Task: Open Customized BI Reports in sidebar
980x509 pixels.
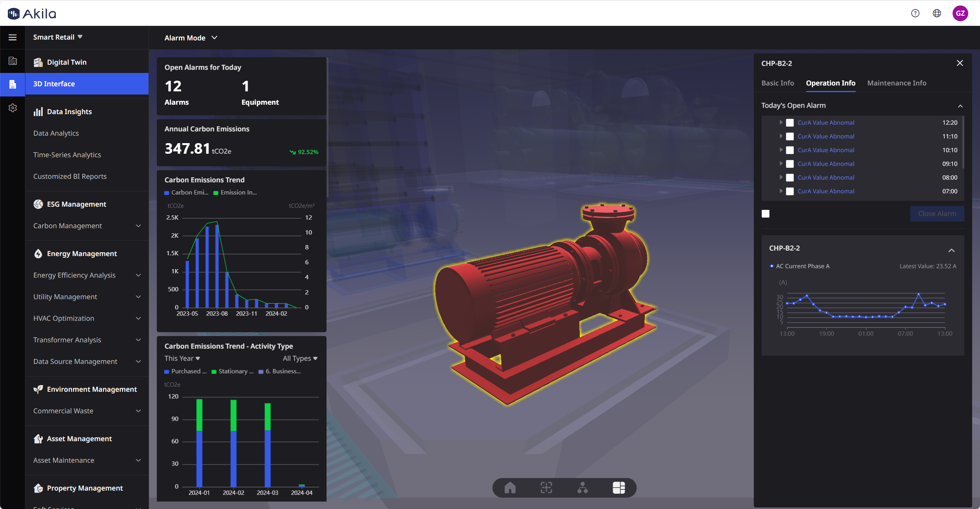Action: tap(70, 176)
